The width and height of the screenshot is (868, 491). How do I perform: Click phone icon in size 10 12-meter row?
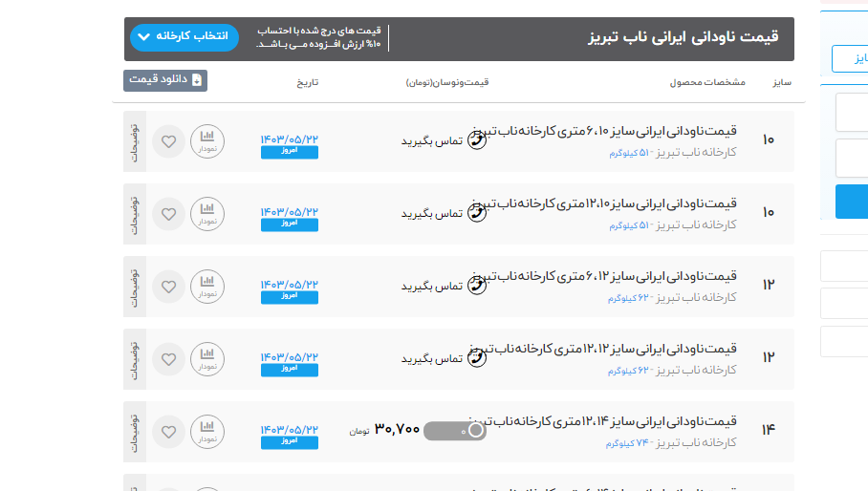[476, 213]
